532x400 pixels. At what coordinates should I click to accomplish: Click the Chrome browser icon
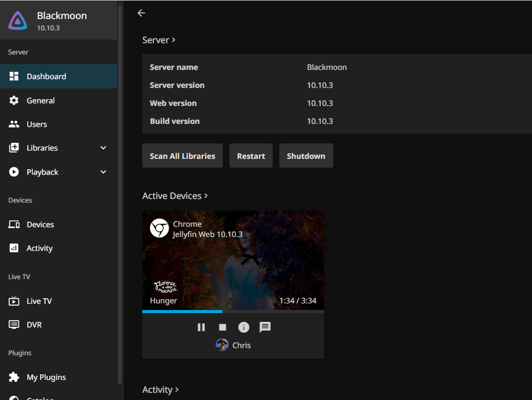159,228
